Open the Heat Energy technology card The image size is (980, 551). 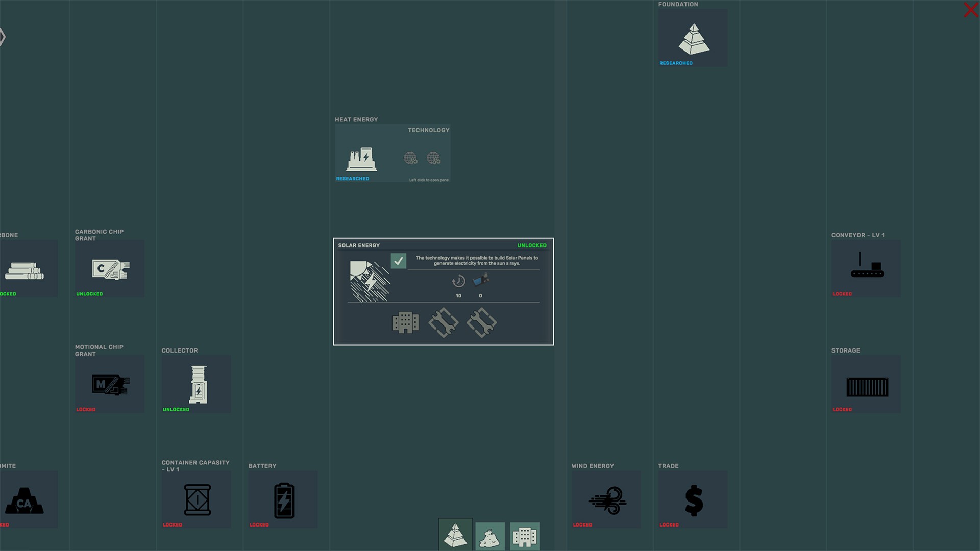[362, 159]
